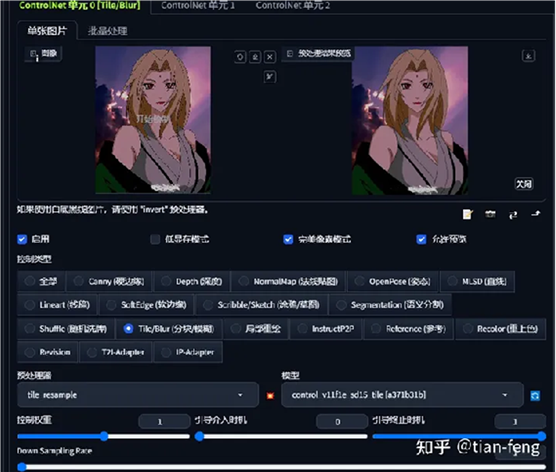
Task: Click the image label button at top-left of input
Action: 44,54
